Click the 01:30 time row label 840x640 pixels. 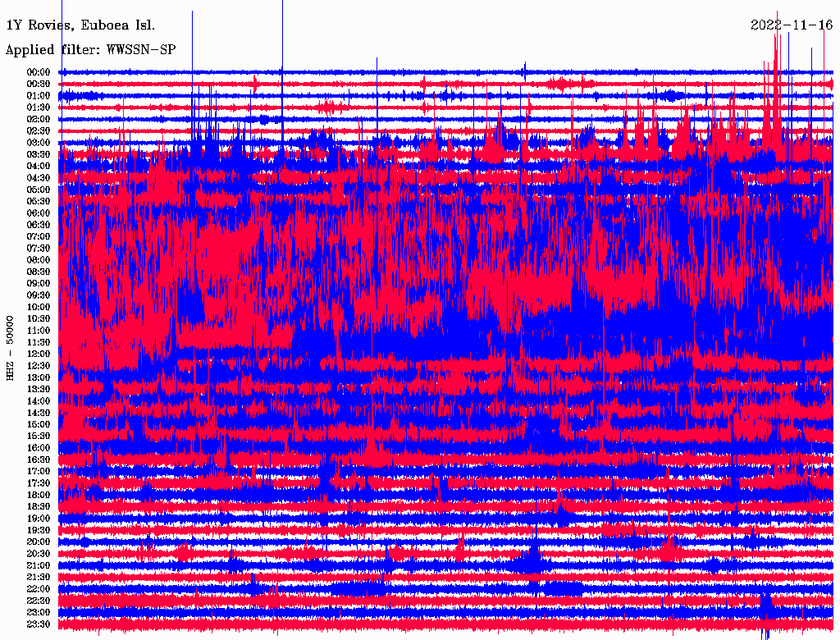point(39,107)
